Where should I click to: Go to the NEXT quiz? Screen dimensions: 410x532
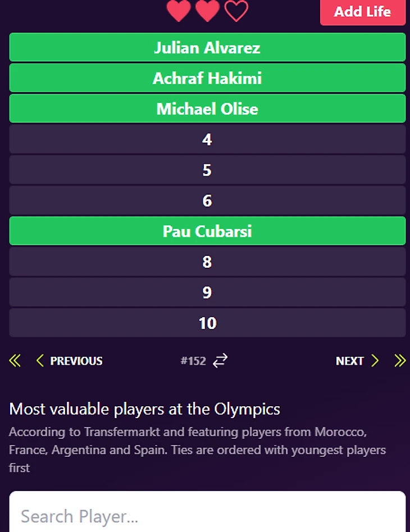pos(349,361)
